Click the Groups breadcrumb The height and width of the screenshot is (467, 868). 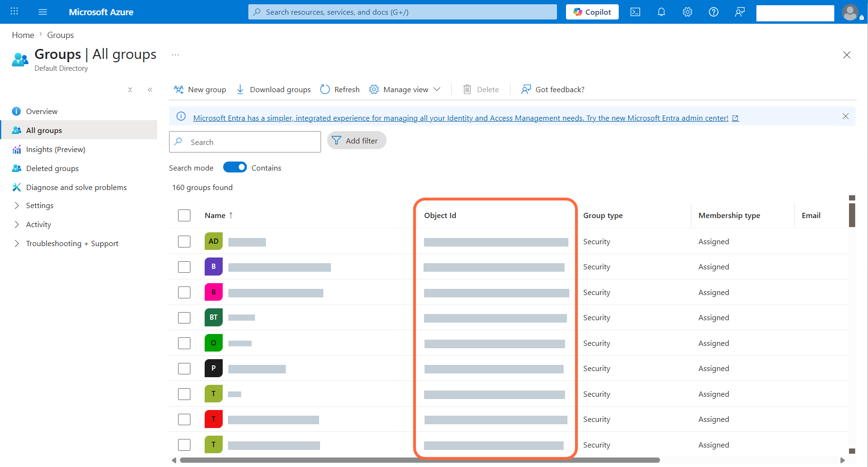[60, 35]
